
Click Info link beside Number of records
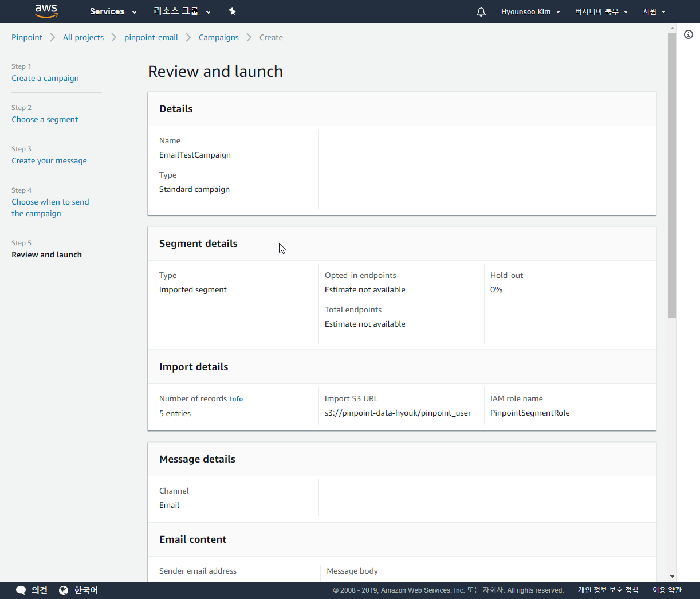pos(236,399)
